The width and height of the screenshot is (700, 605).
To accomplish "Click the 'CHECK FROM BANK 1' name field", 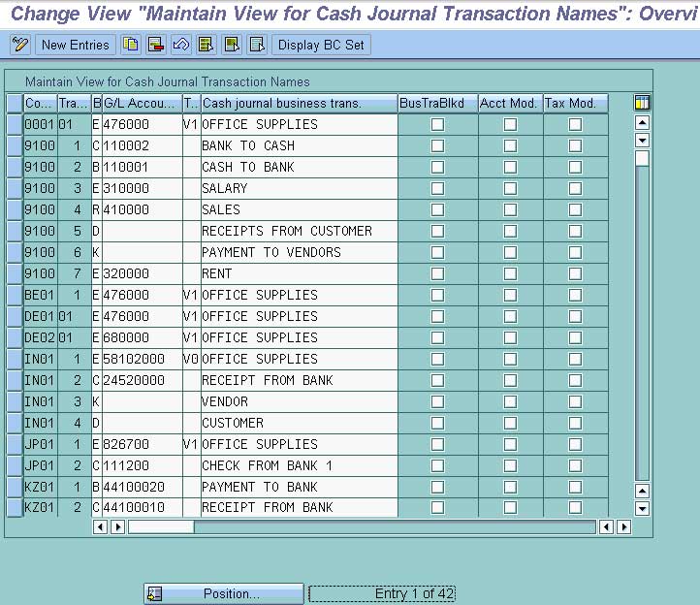I will click(x=300, y=465).
